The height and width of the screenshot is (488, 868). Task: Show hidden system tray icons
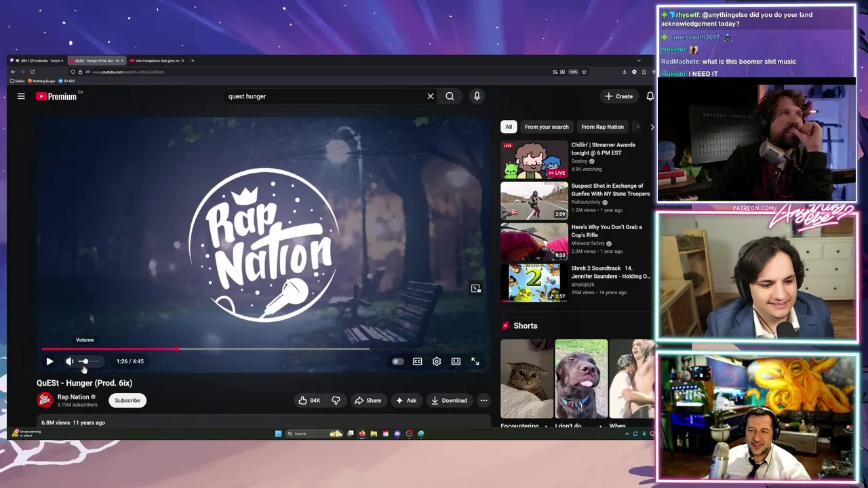click(627, 434)
